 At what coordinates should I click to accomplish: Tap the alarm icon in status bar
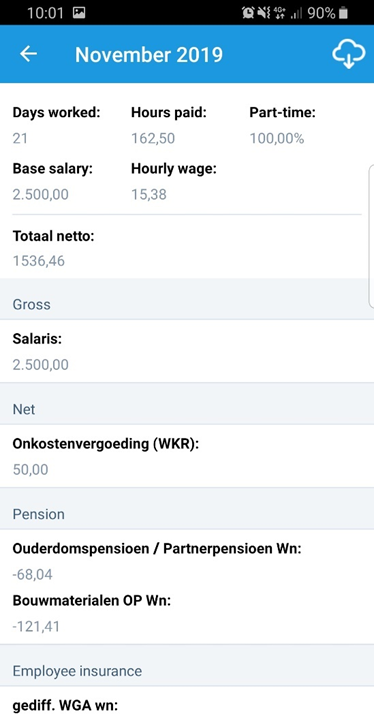[x=248, y=13]
